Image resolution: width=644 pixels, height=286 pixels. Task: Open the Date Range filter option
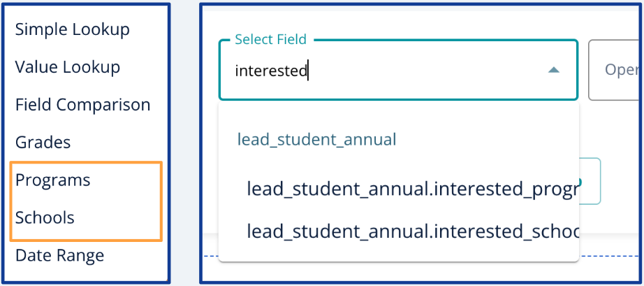point(59,255)
